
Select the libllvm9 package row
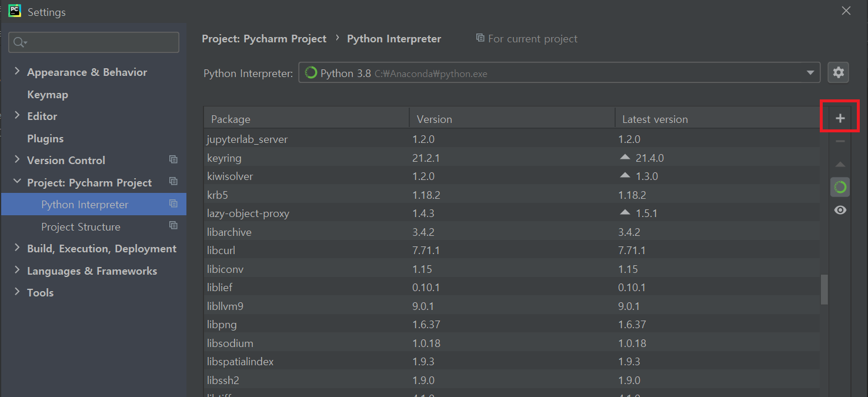(x=512, y=306)
